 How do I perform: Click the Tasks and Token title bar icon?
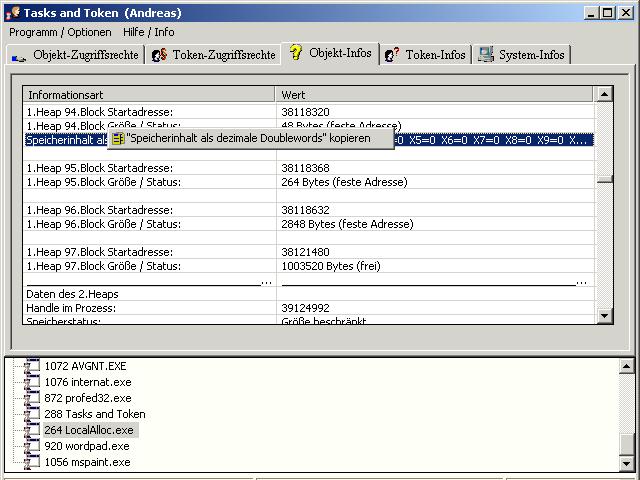click(x=13, y=13)
